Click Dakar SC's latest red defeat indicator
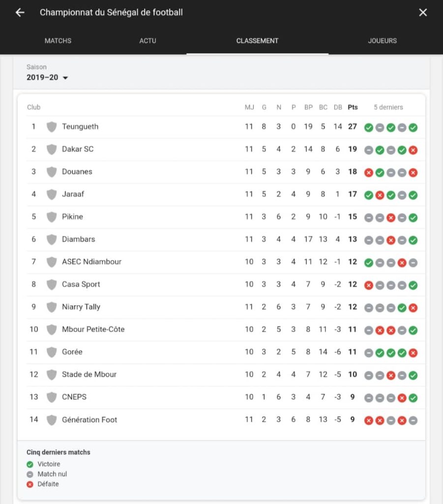443x504 pixels. click(413, 150)
